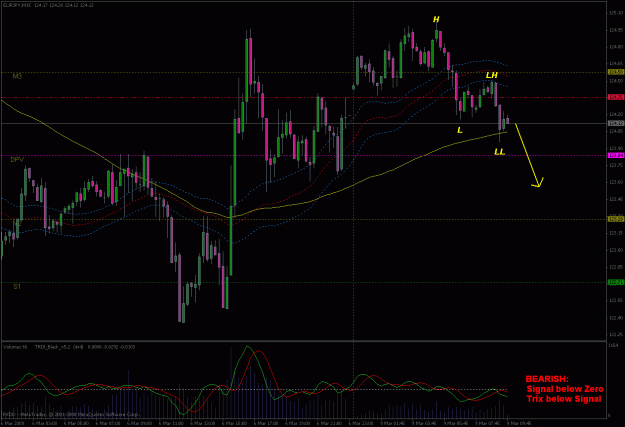Click the 122.40 price axis label
Viewport: 625px width, 427px height.
point(616,318)
